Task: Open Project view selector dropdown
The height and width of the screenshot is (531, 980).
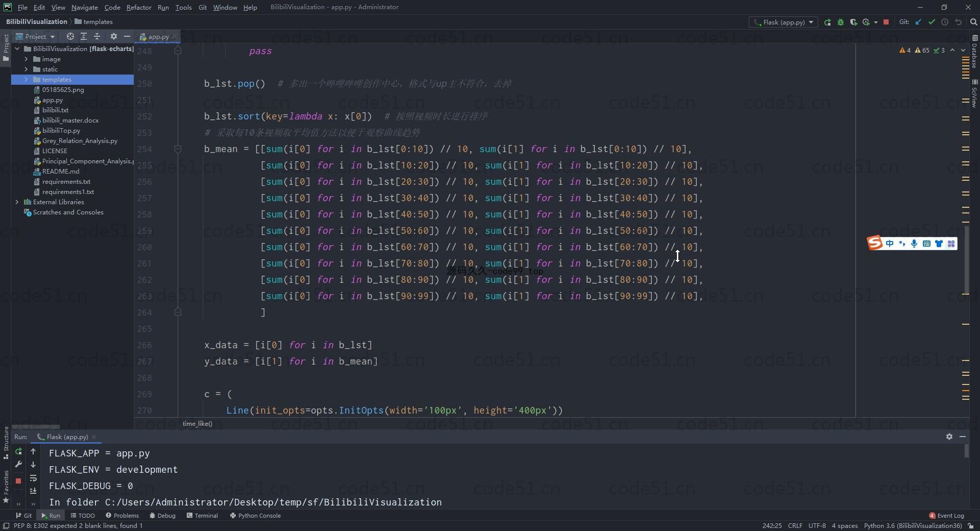Action: pyautogui.click(x=35, y=36)
